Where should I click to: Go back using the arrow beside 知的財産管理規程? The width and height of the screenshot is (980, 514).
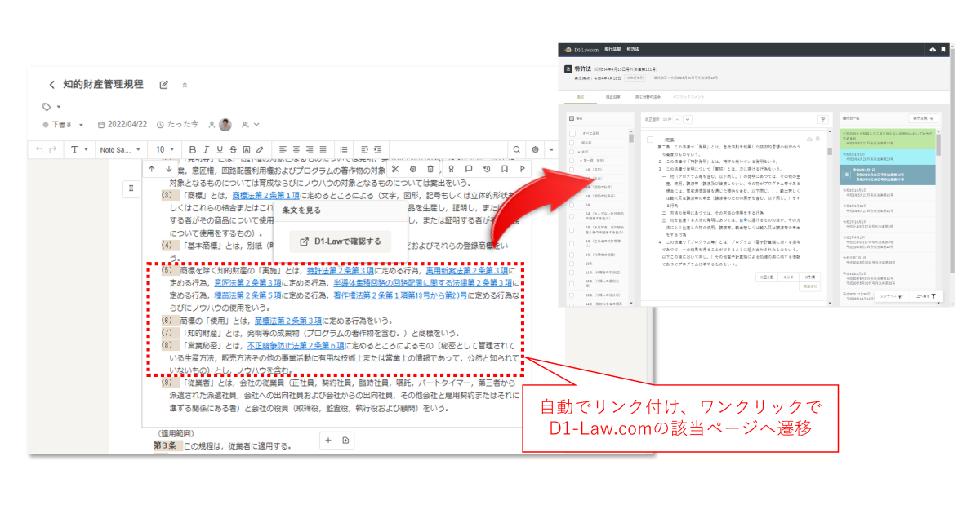tap(51, 85)
